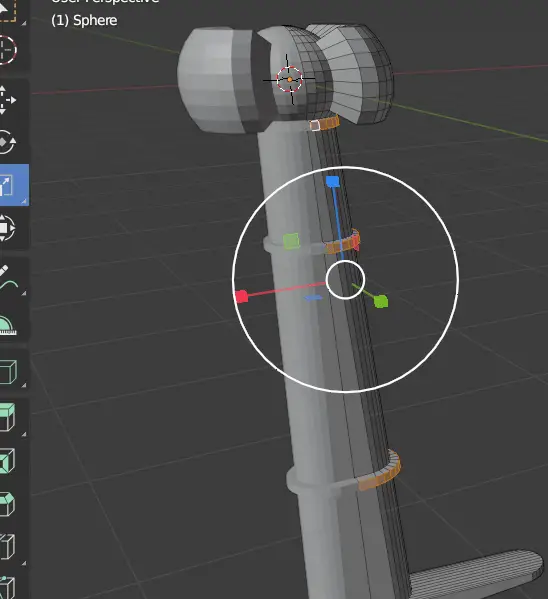Click the green Y-axis scale handle

click(x=381, y=301)
